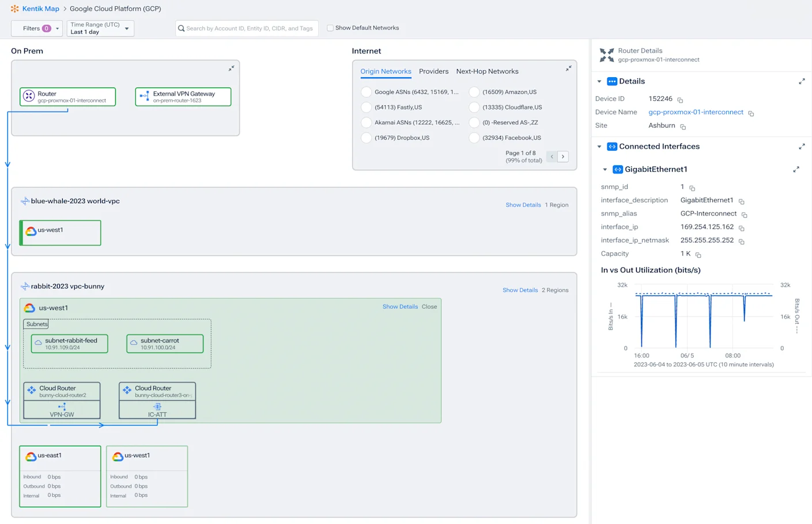Image resolution: width=812 pixels, height=524 pixels.
Task: Click the Router icon in the On Prem panel
Action: [29, 96]
